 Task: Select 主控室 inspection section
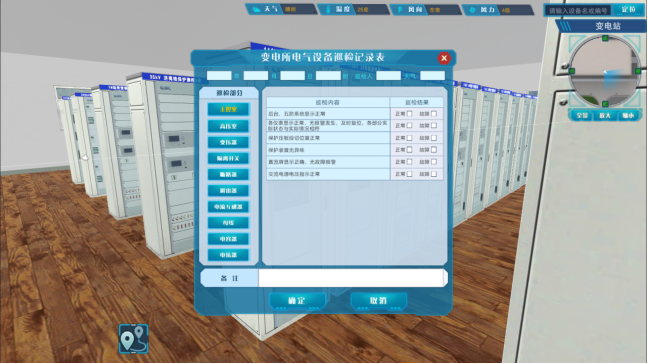click(x=228, y=109)
